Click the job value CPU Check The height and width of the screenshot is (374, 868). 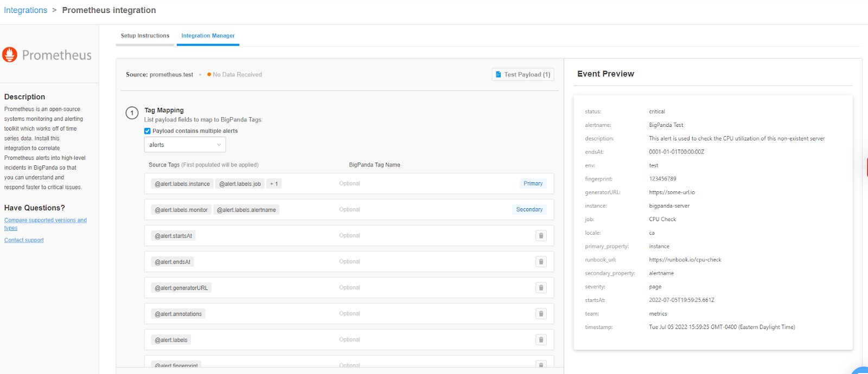point(662,220)
